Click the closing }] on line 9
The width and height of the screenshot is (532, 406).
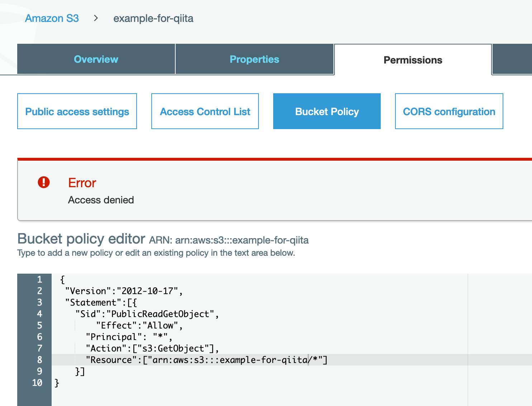[x=80, y=371]
